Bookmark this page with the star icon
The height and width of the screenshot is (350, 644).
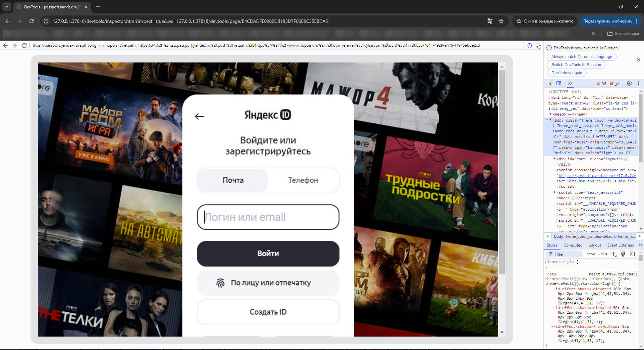coord(501,21)
